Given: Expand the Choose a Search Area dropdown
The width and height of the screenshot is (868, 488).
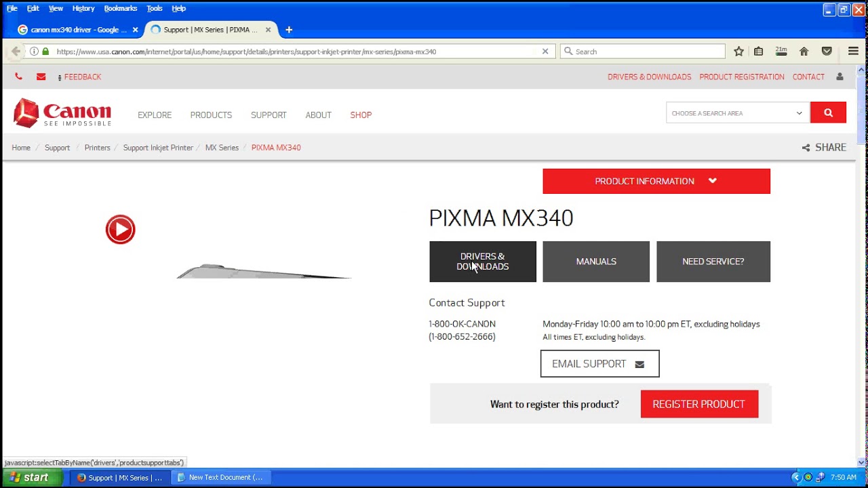Looking at the screenshot, I should click(738, 113).
